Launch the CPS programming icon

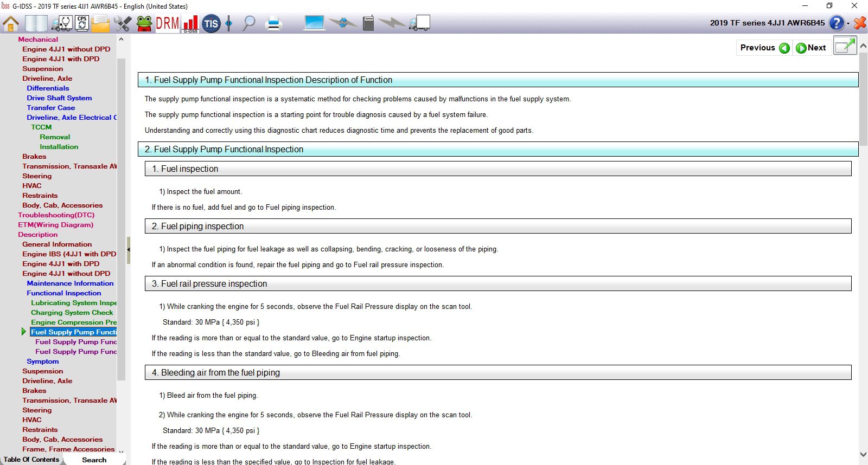coord(82,23)
